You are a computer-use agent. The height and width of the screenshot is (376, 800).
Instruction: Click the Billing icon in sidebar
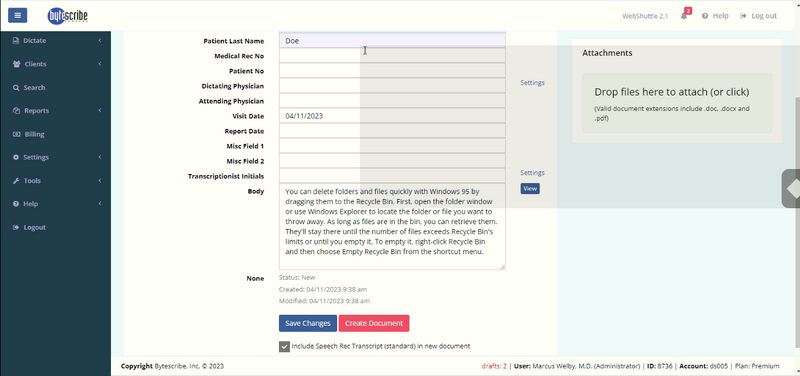click(x=16, y=134)
